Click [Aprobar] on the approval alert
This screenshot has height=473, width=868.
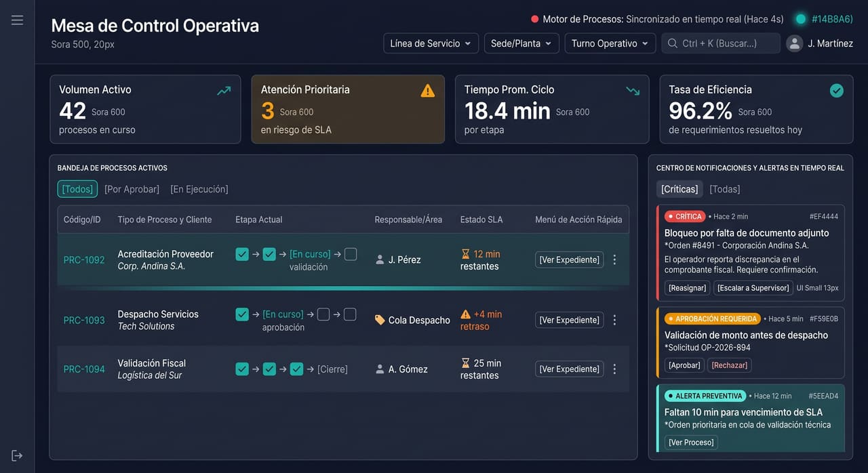click(x=684, y=365)
